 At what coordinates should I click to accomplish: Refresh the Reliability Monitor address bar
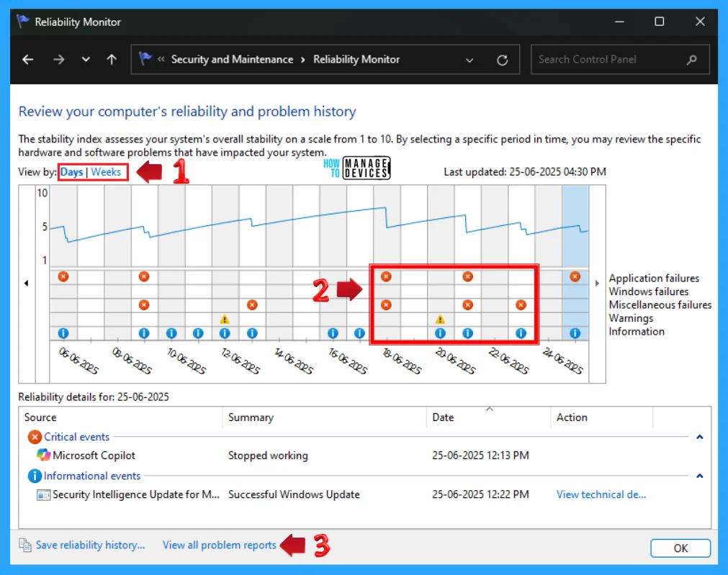502,60
